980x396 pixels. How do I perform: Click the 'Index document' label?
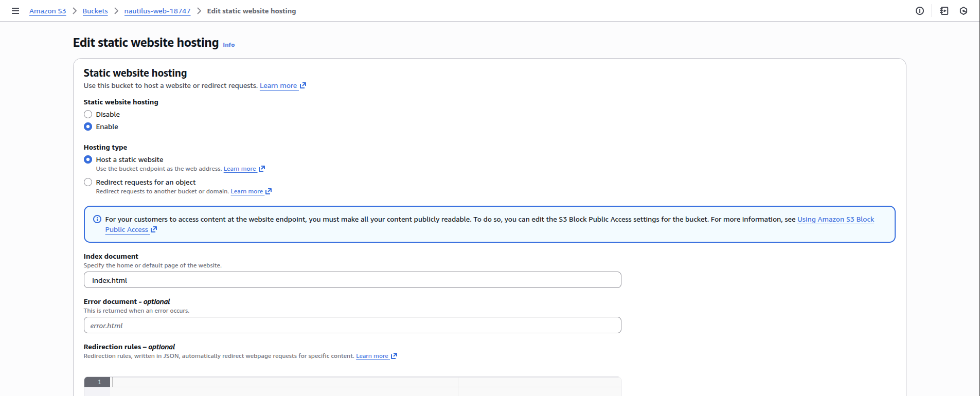point(111,256)
